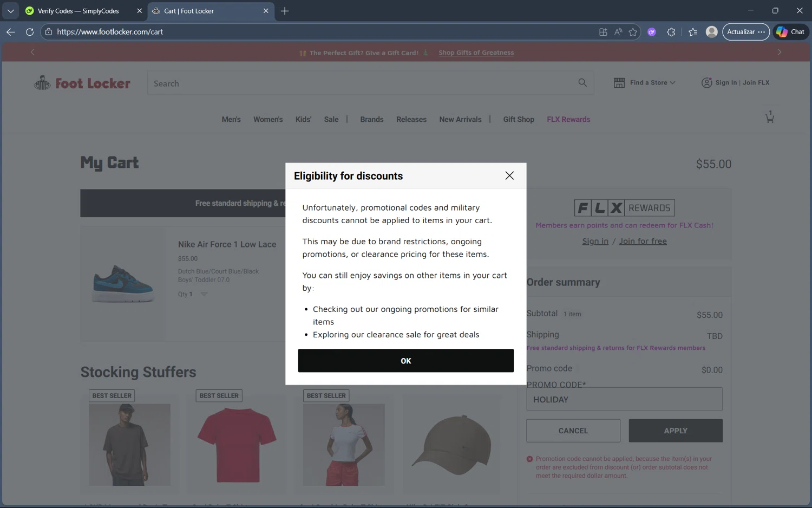Close the Eligibility for discounts dialog
812x508 pixels.
coord(509,175)
